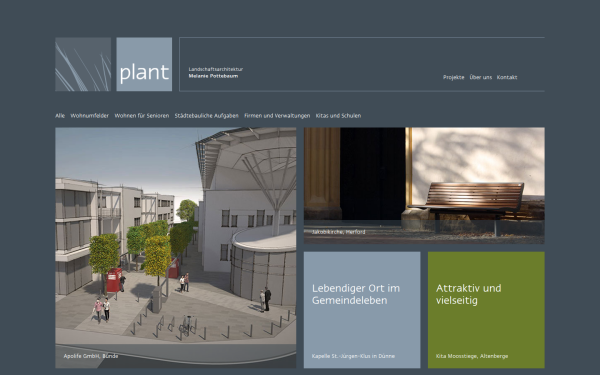The image size is (600, 375).
Task: Go to the Kontakt page
Action: 507,77
